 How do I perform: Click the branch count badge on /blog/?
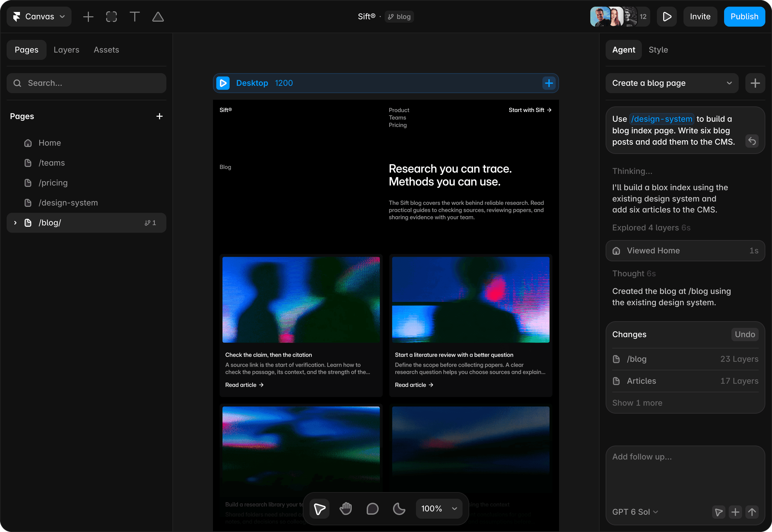pyautogui.click(x=150, y=223)
